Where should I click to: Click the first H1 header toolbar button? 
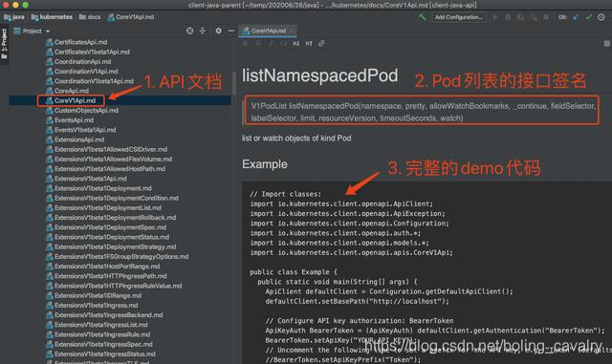[295, 43]
